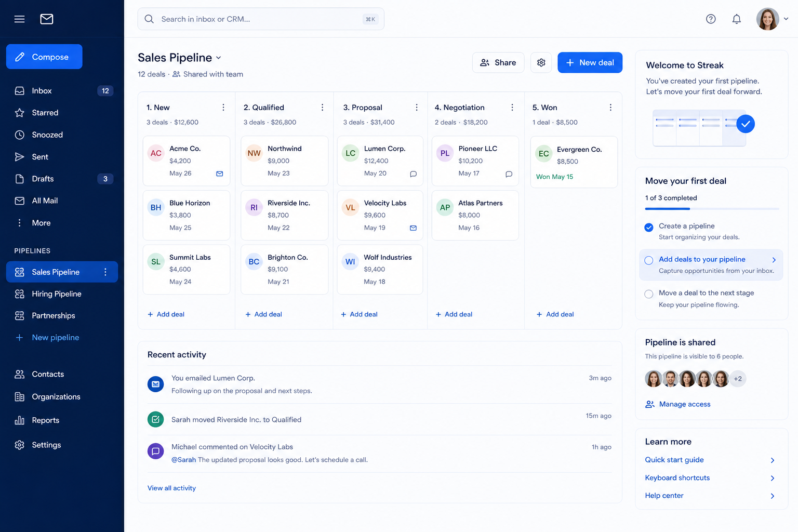Click the AC avatar on Acme Co. card
Image resolution: width=798 pixels, height=532 pixels.
point(156,153)
